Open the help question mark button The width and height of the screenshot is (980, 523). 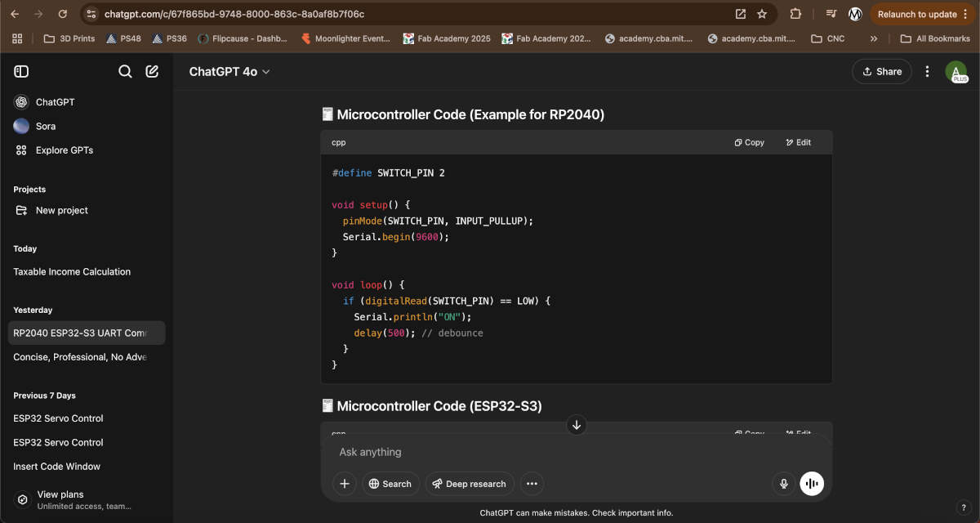963,507
